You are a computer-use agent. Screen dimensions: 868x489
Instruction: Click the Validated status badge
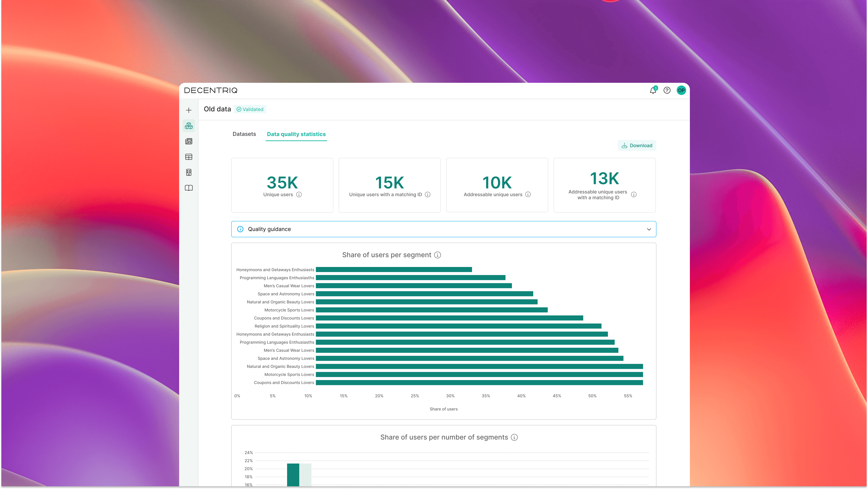250,109
